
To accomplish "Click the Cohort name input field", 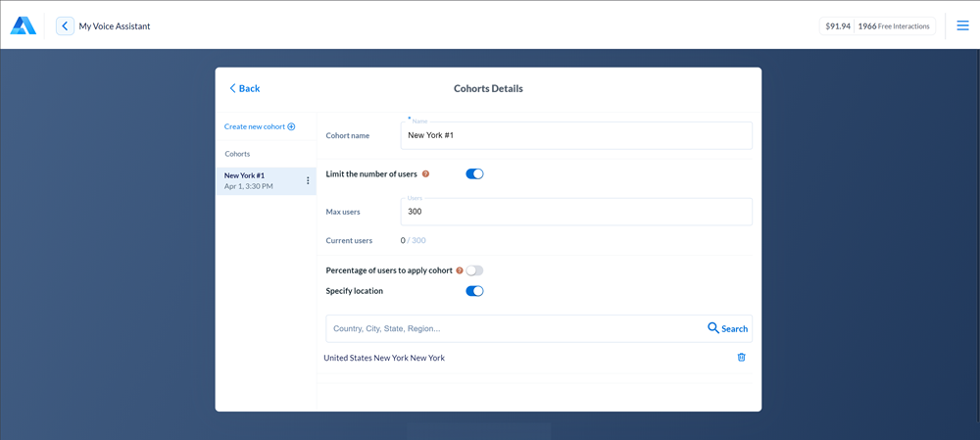I will point(576,135).
